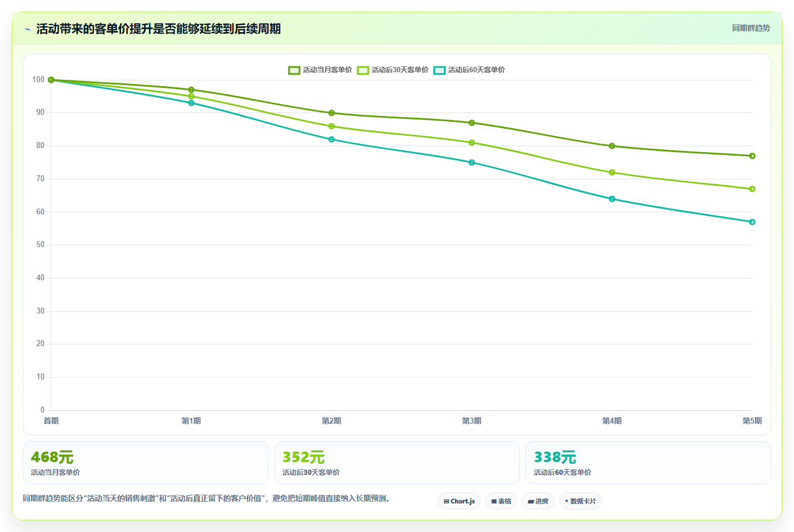Toggle the 活动后30天客单价 legend series
The image size is (794, 532).
tap(393, 70)
